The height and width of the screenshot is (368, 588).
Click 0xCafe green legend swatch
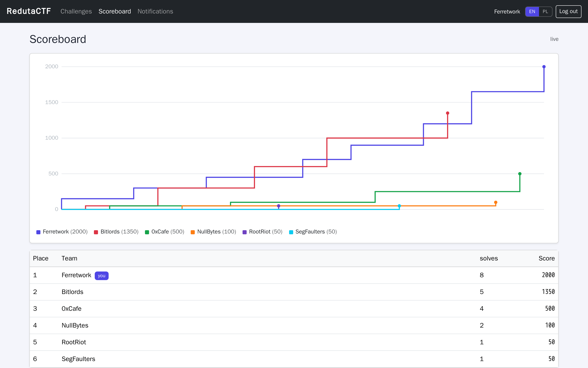[x=147, y=232]
